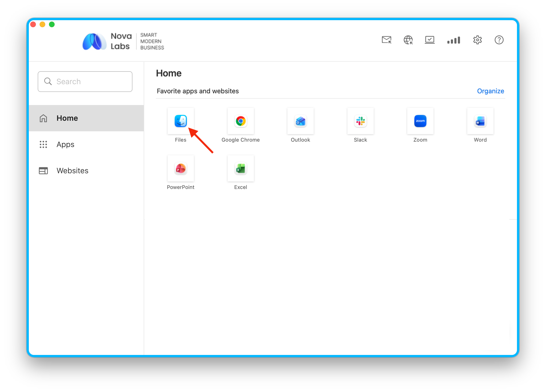Image resolution: width=546 pixels, height=392 pixels.
Task: Click the Nova Labs logo
Action: click(123, 41)
